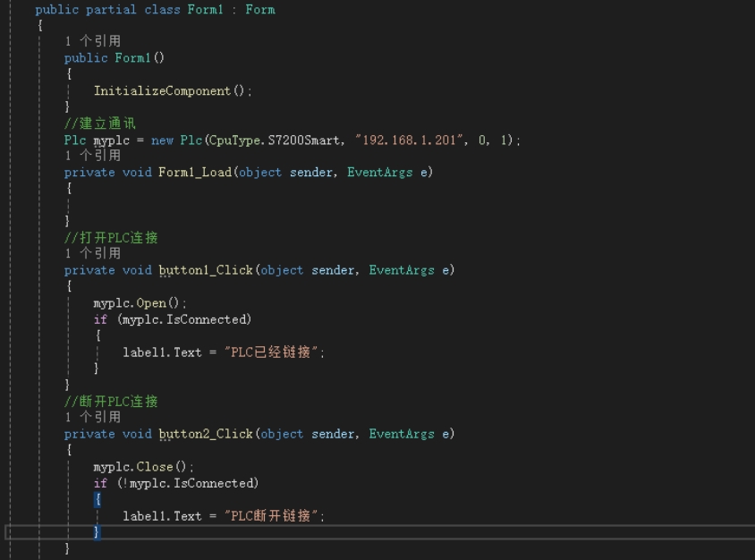This screenshot has width=755, height=560.
Task: Open reference count above button2_Click
Action: (92, 417)
